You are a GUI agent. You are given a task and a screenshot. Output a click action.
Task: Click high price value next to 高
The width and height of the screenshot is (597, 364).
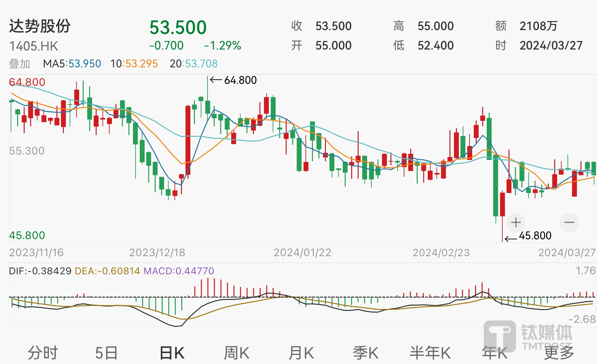coord(436,26)
